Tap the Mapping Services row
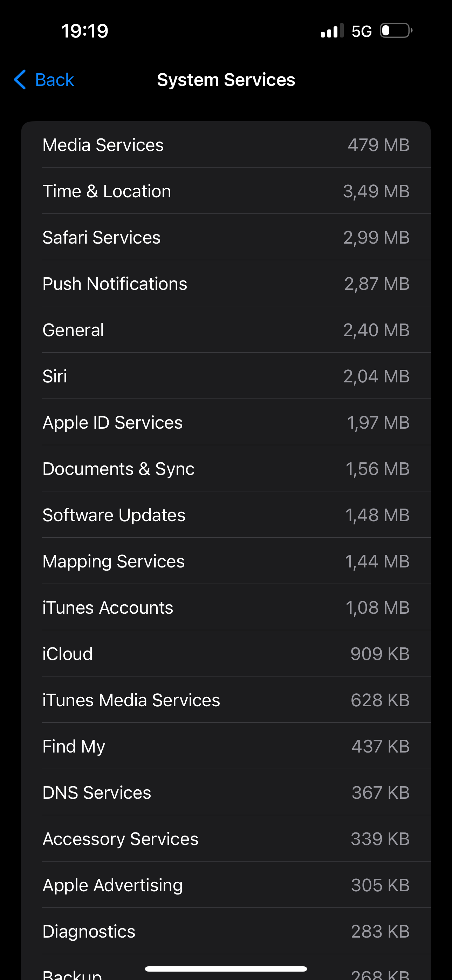 (x=226, y=562)
